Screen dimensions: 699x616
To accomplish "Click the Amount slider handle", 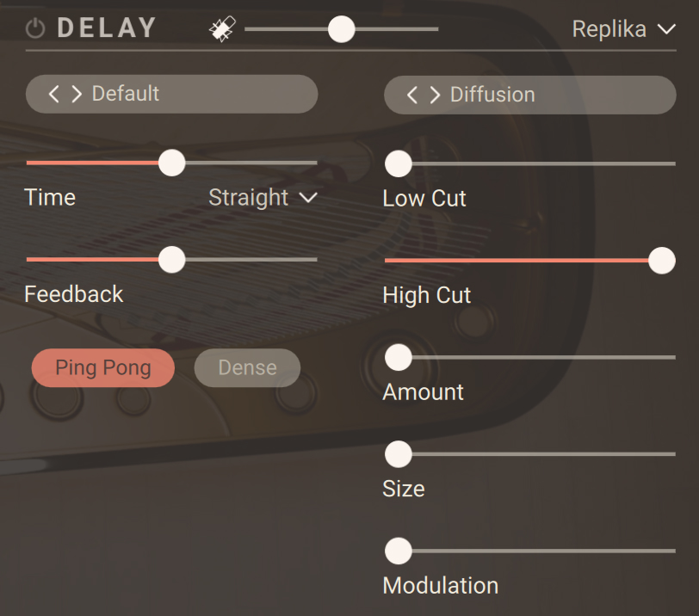I will (x=398, y=356).
